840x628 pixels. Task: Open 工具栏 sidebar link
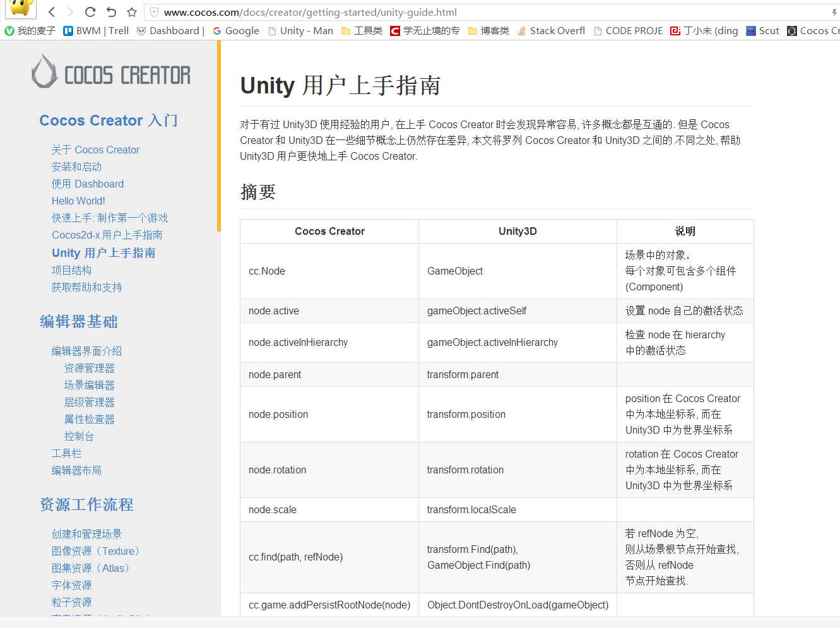(x=66, y=453)
